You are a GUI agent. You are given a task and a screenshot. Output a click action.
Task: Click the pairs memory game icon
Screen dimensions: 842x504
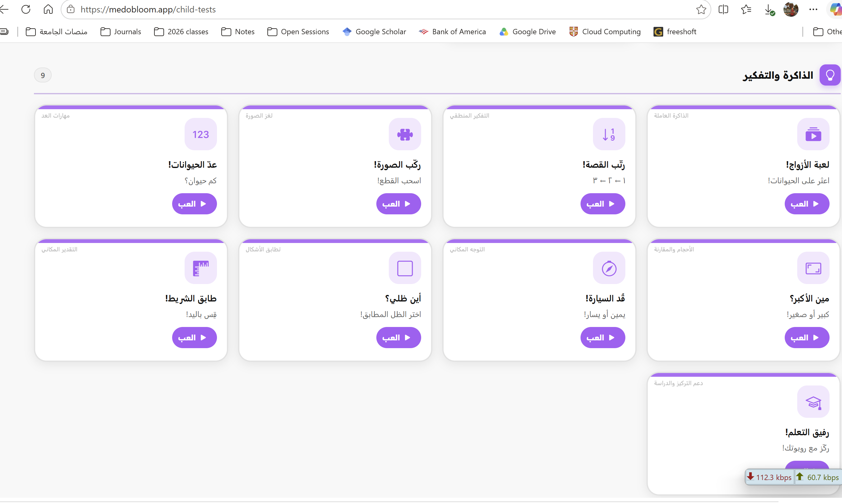tap(813, 134)
